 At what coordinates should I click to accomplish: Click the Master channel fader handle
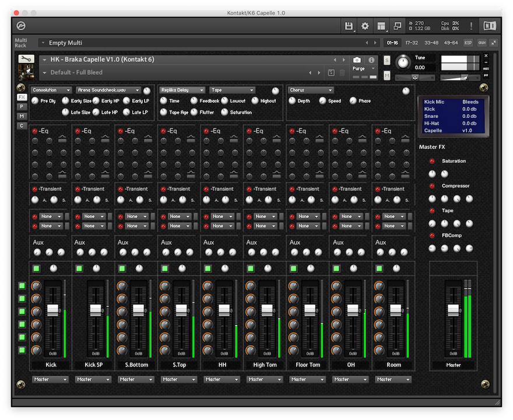point(453,310)
